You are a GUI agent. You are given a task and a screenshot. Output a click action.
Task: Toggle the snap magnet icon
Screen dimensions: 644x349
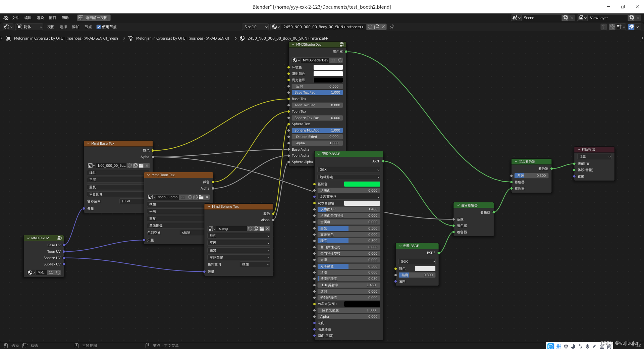pos(612,27)
